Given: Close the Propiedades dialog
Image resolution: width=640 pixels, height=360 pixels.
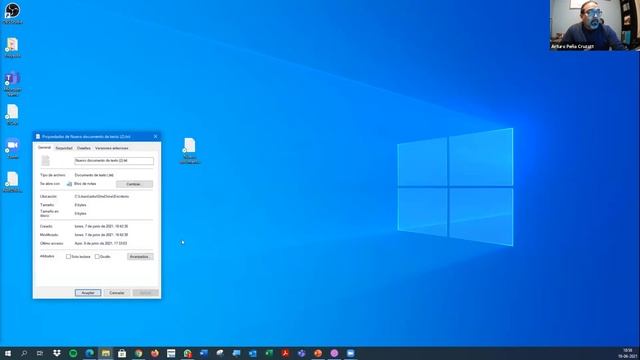Looking at the screenshot, I should coord(156,136).
